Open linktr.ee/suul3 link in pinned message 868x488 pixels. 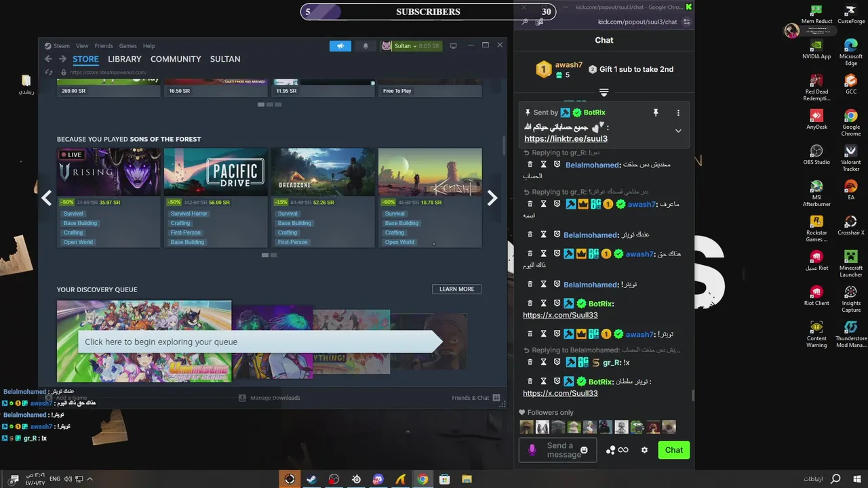point(566,138)
